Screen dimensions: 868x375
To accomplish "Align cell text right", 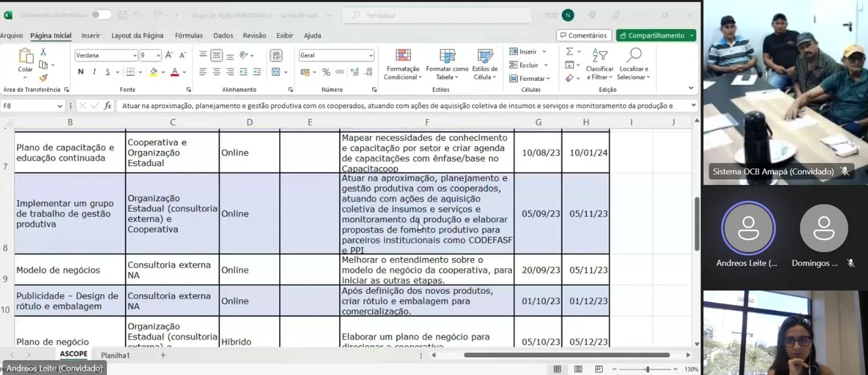I will pos(229,72).
